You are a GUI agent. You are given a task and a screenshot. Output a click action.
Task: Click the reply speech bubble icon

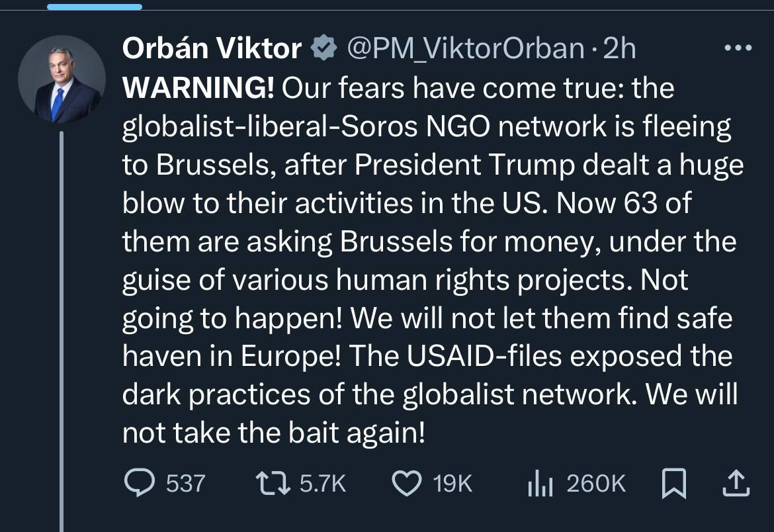click(140, 484)
